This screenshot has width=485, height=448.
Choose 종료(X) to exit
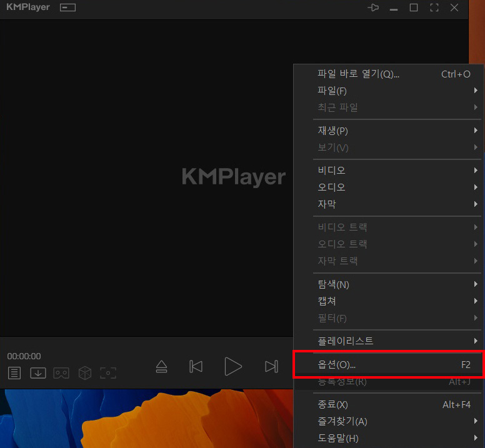pyautogui.click(x=388, y=405)
